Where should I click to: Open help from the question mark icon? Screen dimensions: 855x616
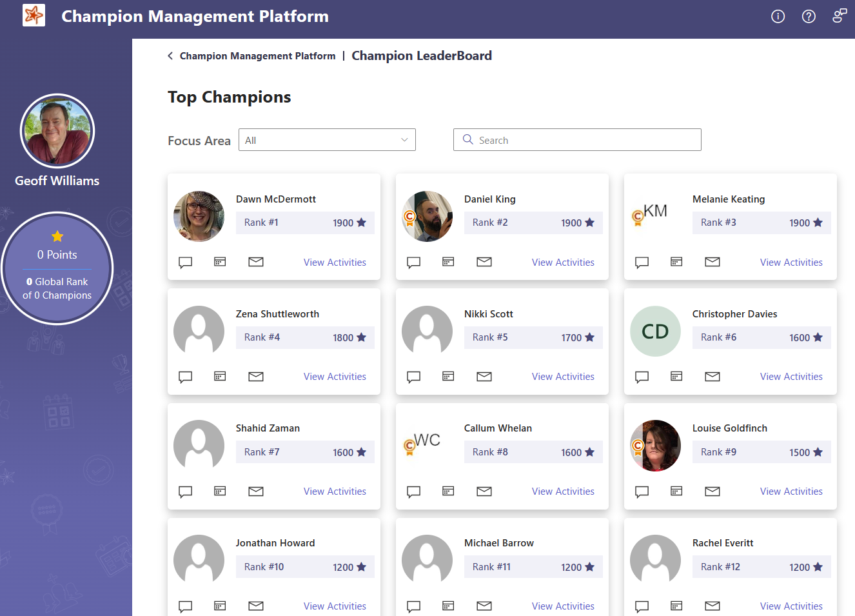pyautogui.click(x=809, y=17)
